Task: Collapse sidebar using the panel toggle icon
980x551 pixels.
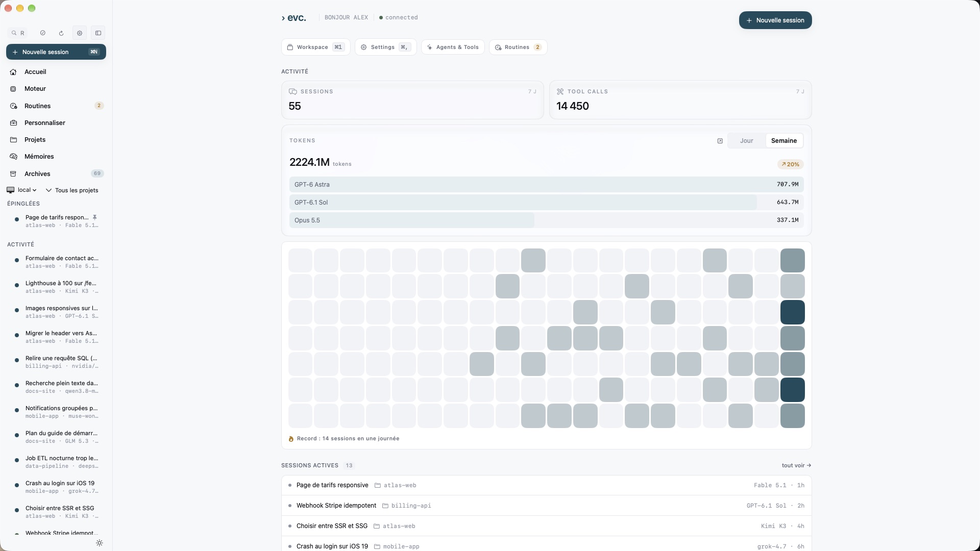Action: [x=98, y=33]
